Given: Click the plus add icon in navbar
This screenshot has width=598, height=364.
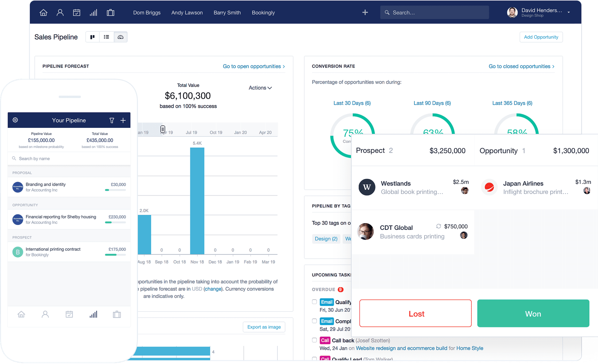Looking at the screenshot, I should (x=365, y=13).
